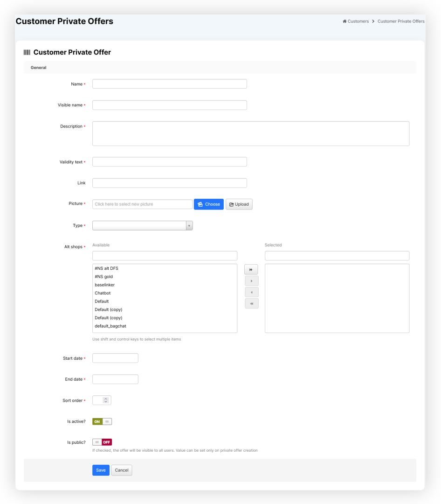Click the Sort order spinner arrows

pyautogui.click(x=106, y=400)
